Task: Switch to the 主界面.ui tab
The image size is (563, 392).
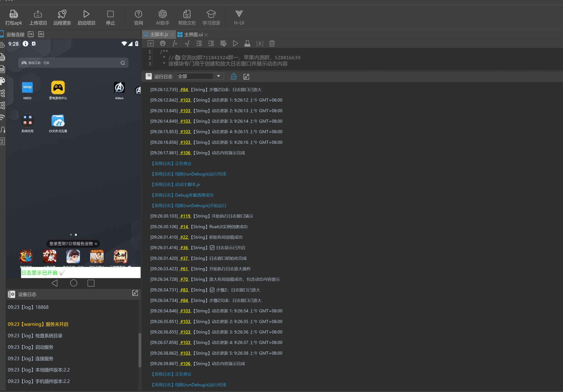Action: click(x=193, y=35)
